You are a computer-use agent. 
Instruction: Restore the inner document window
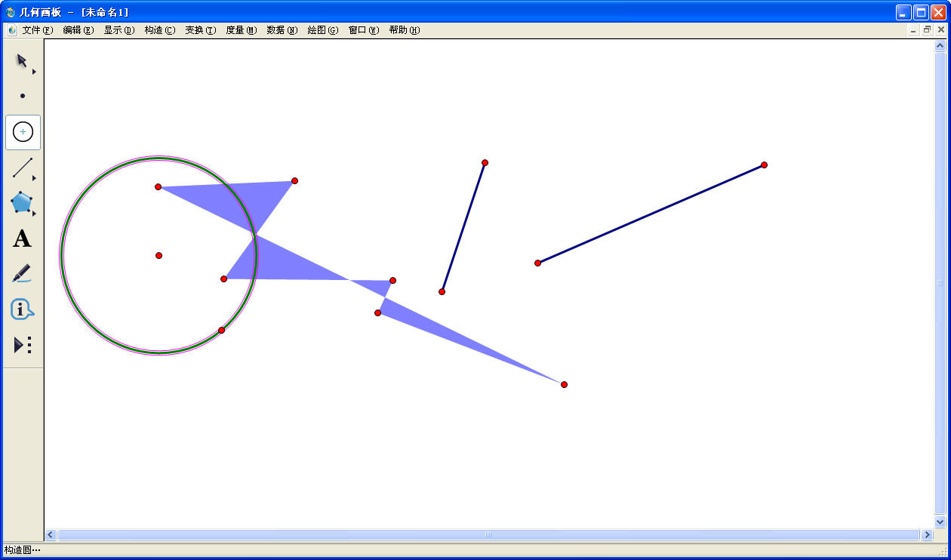(927, 30)
